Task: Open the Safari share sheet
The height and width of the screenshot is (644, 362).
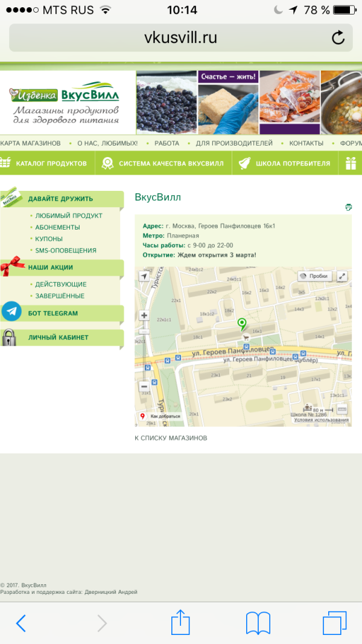Action: (x=180, y=623)
